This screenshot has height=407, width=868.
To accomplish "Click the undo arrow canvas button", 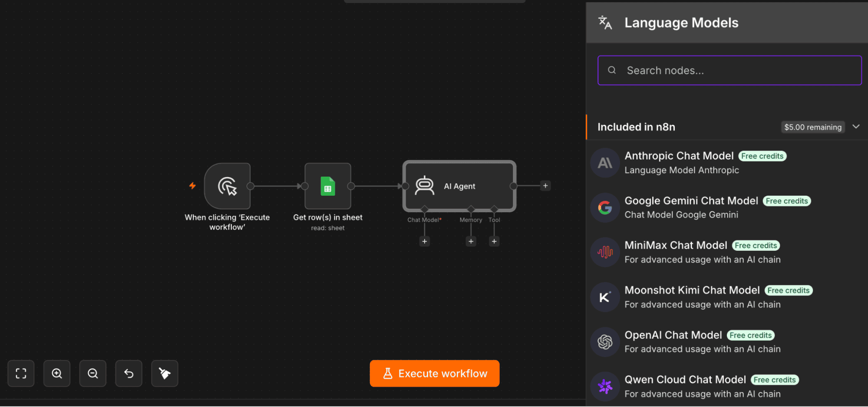I will 129,373.
